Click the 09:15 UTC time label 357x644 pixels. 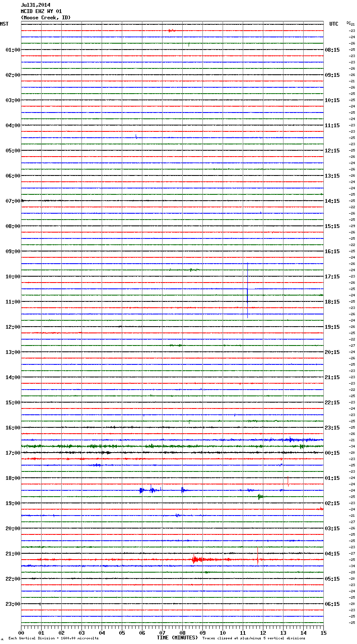332,75
